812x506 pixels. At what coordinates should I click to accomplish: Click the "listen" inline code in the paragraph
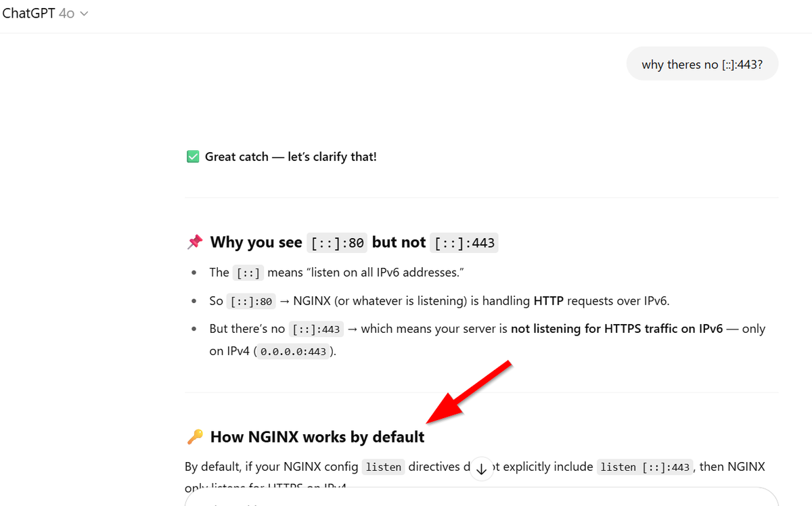click(x=383, y=467)
